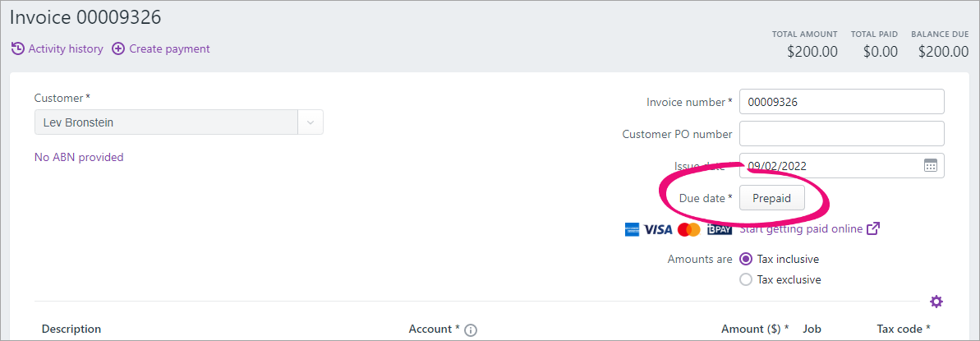This screenshot has width=980, height=341.
Task: Open the No ABN provided link
Action: (79, 157)
